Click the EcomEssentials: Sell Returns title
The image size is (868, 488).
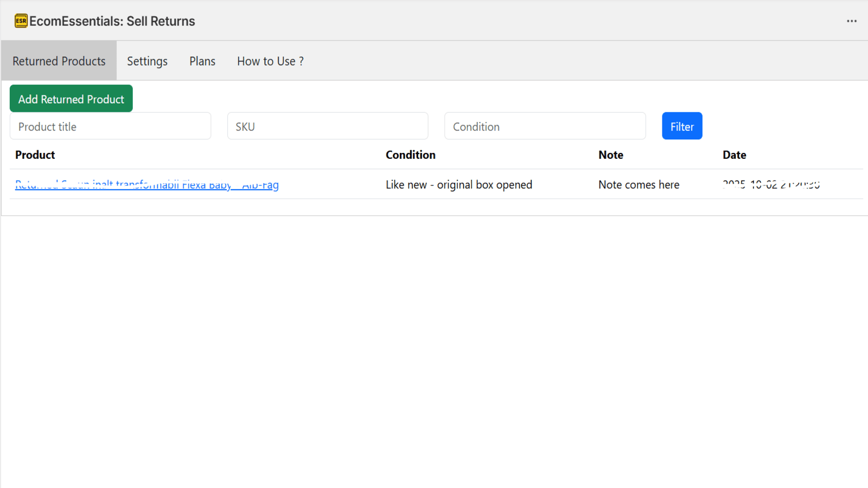click(112, 21)
